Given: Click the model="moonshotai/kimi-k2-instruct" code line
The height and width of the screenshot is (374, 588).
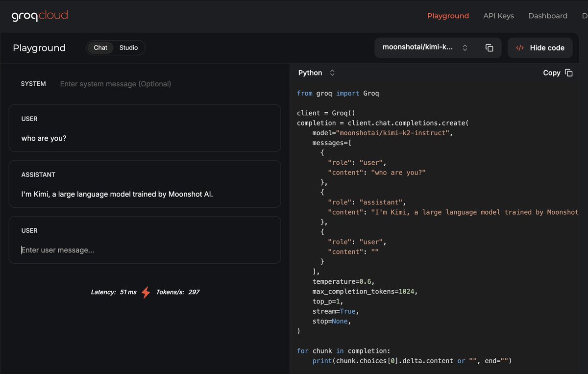Looking at the screenshot, I should tap(383, 133).
